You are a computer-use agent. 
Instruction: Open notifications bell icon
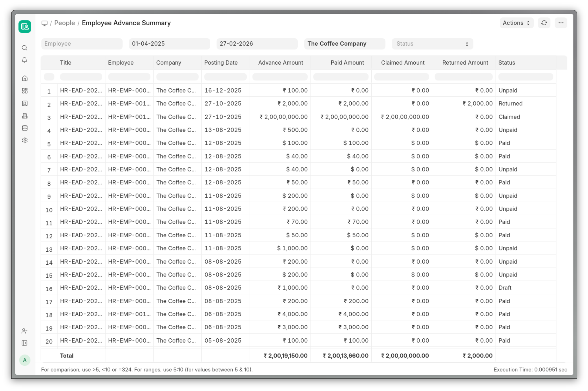[x=24, y=60]
